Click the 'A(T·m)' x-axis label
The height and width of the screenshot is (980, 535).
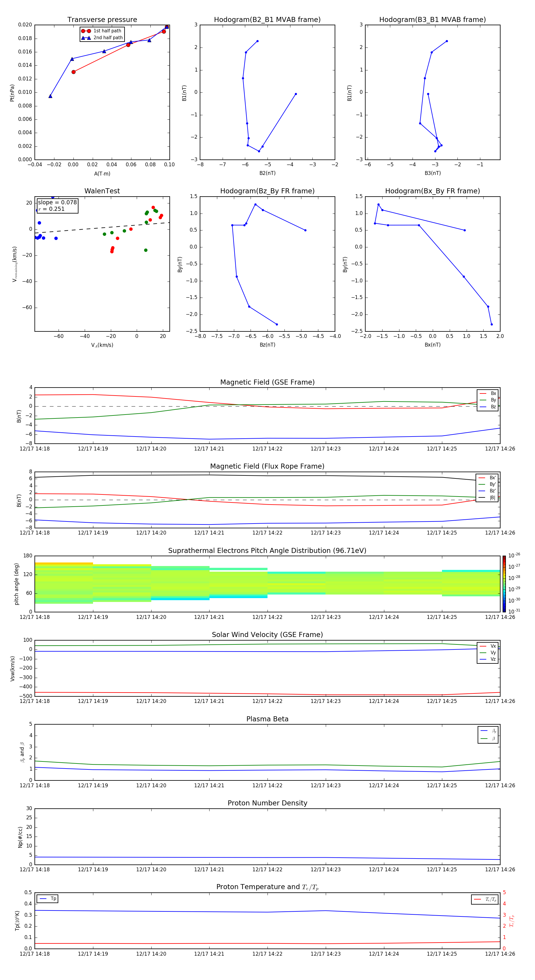pos(102,174)
